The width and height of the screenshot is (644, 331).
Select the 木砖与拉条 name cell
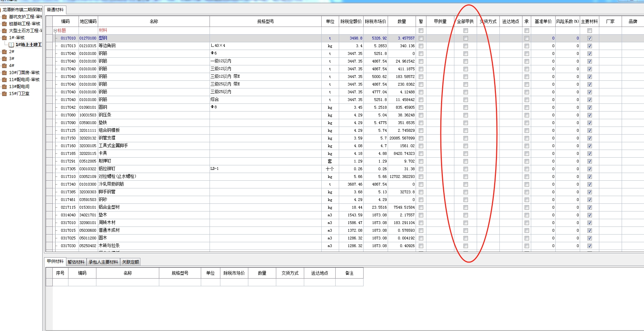click(x=154, y=246)
